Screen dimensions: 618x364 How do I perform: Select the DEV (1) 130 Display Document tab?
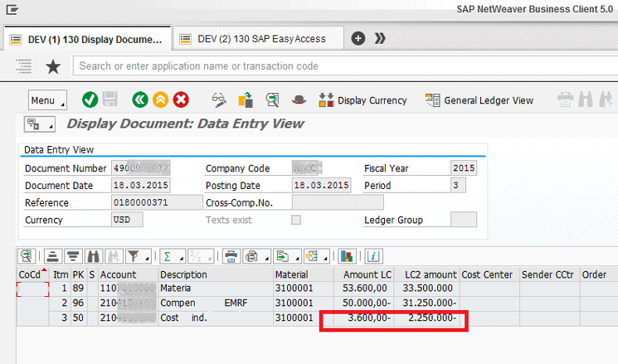coord(86,38)
